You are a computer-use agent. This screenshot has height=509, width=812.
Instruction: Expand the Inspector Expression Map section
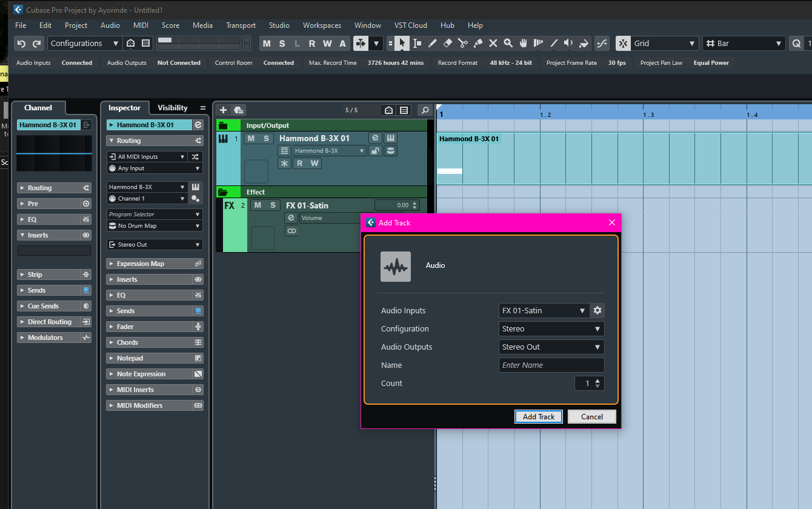[x=155, y=264]
